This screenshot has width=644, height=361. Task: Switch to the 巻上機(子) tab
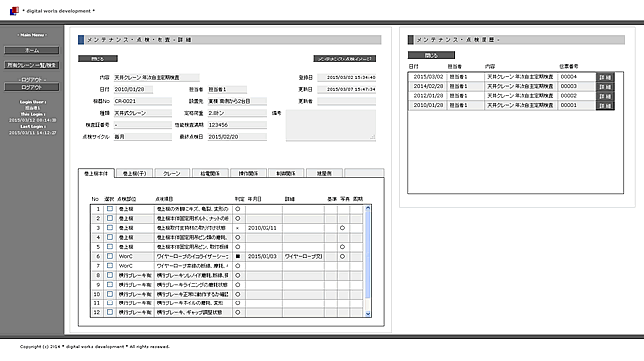[x=134, y=174]
